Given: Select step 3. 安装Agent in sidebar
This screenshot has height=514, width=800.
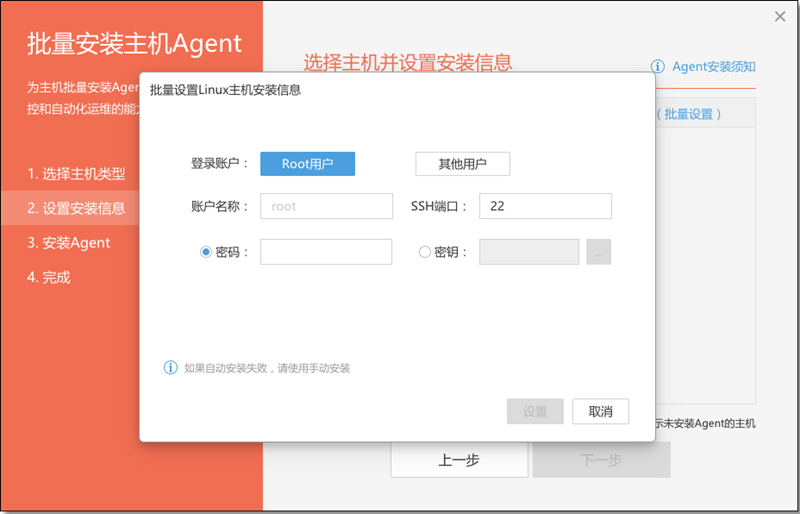Looking at the screenshot, I should [69, 242].
